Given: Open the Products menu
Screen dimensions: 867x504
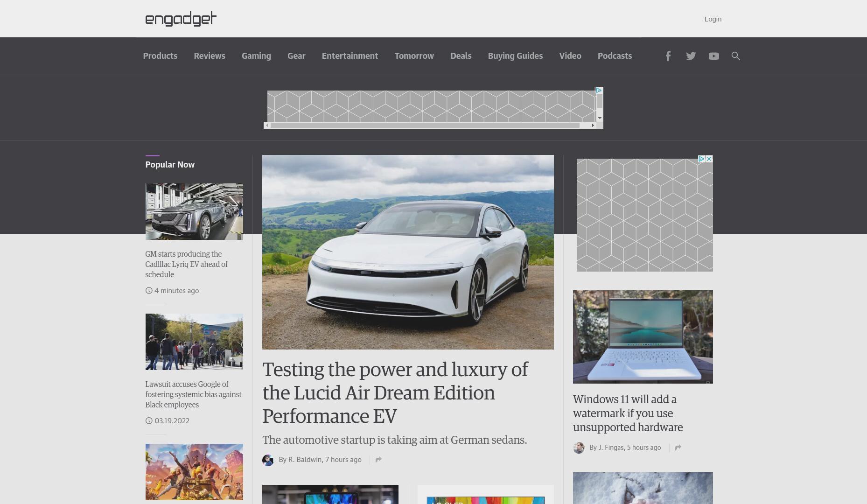Looking at the screenshot, I should point(160,56).
